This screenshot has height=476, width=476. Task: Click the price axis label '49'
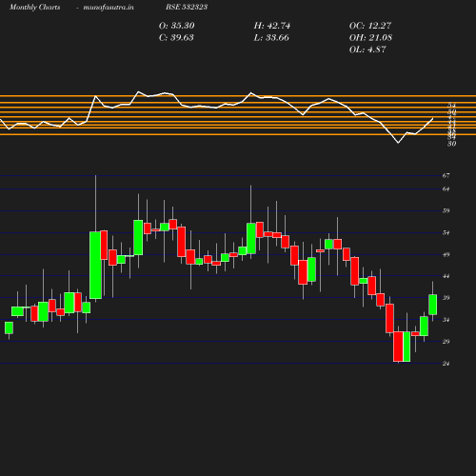pyautogui.click(x=446, y=254)
